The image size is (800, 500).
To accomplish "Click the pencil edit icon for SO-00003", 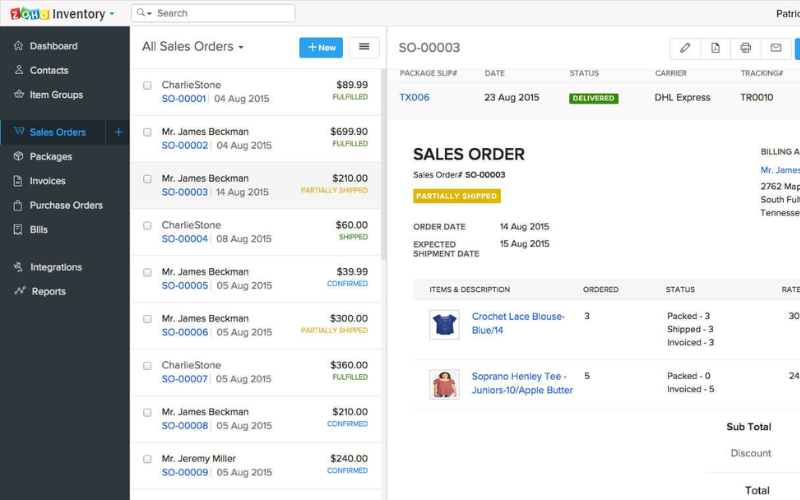I will coord(685,48).
